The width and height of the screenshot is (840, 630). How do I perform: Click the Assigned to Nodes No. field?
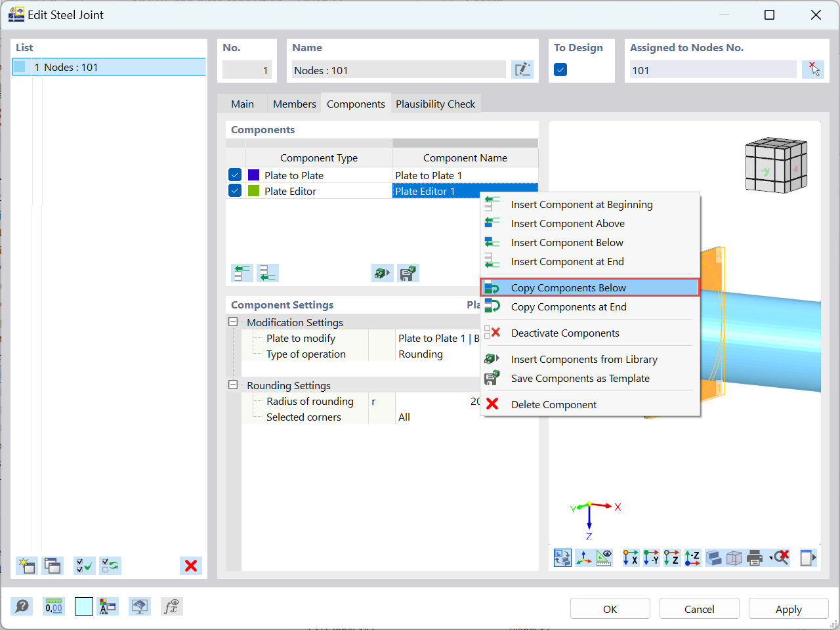point(713,70)
